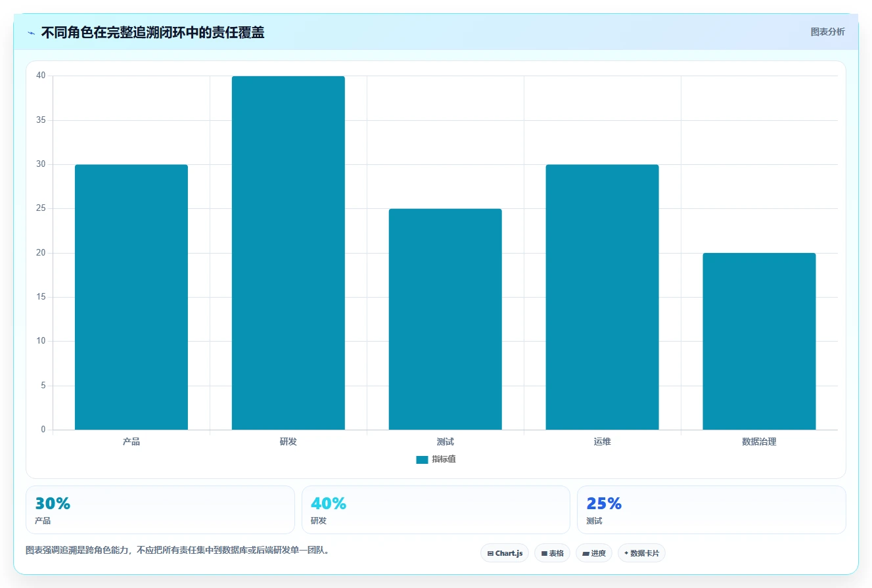Select the 表格 tag pill
This screenshot has height=588, width=872.
552,553
